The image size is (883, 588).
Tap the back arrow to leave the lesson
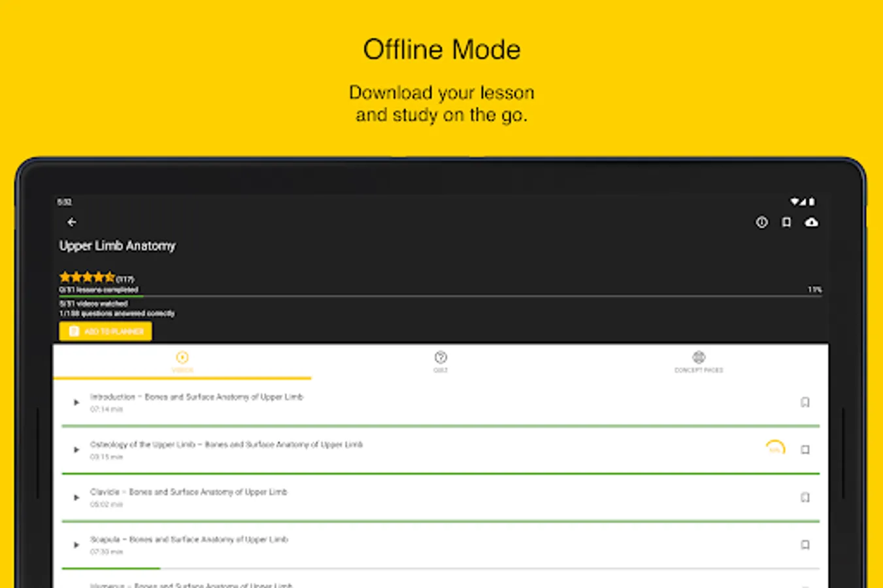[71, 222]
